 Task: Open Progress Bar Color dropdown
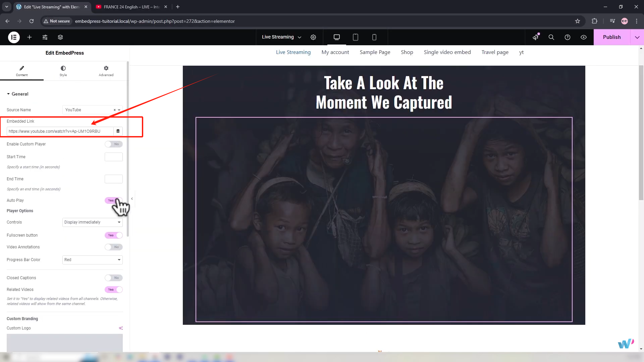(92, 260)
